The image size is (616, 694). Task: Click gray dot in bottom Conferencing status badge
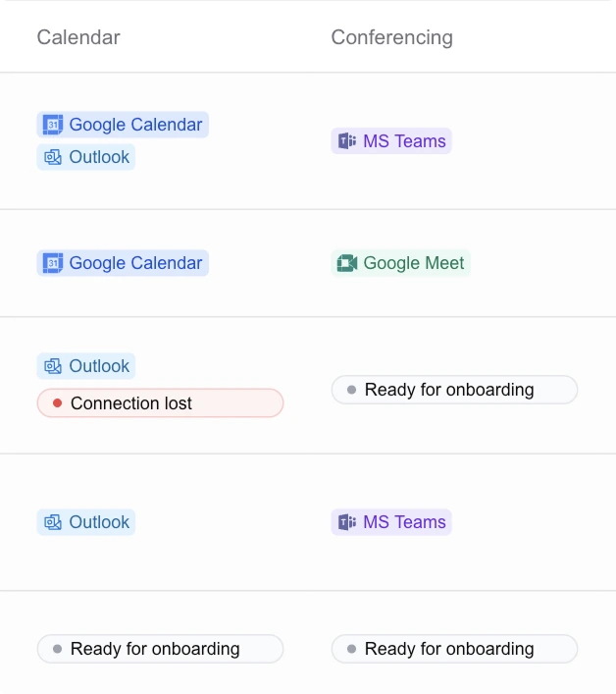[351, 649]
